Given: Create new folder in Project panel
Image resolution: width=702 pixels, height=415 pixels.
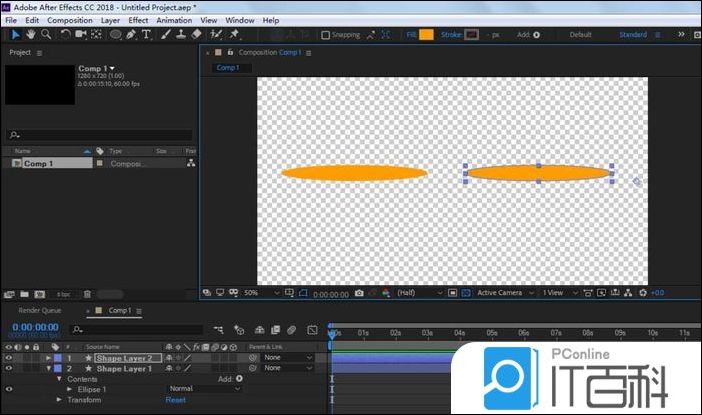Looking at the screenshot, I should [x=24, y=294].
